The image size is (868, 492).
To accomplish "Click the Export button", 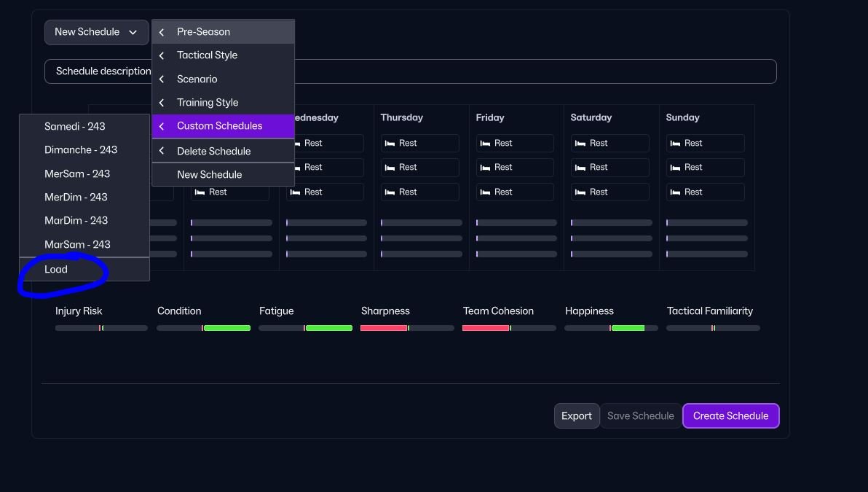I will click(x=577, y=416).
